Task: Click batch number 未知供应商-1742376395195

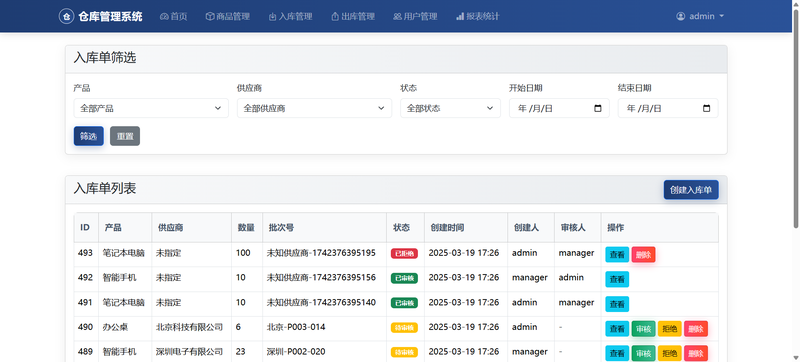Action: click(x=321, y=253)
